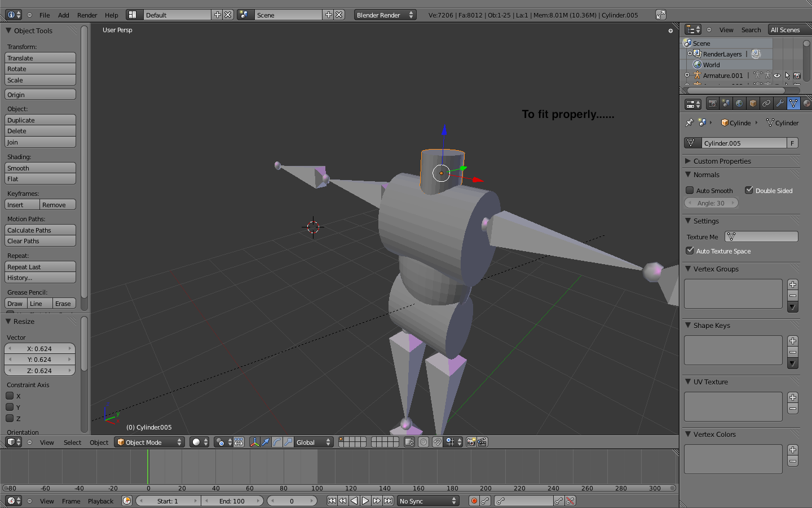
Task: Open the render image camera icon in viewport header
Action: click(x=471, y=442)
